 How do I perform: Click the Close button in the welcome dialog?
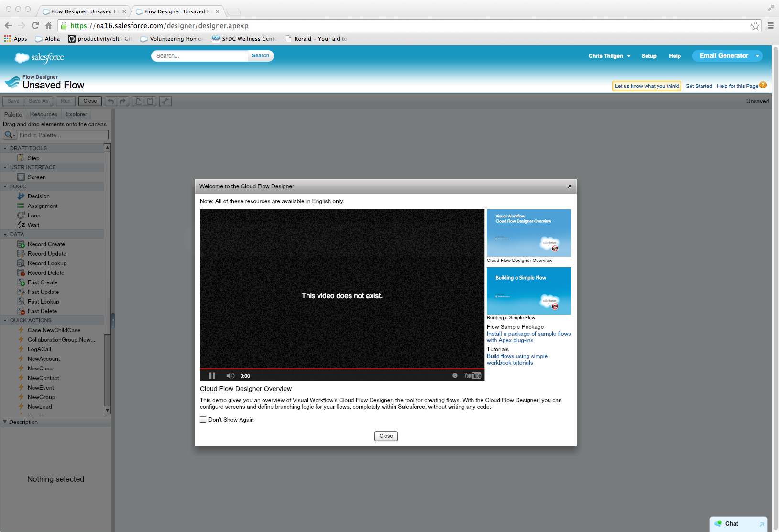coord(386,436)
